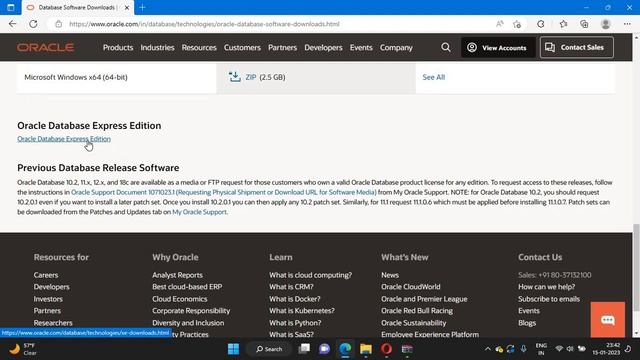Open the Investors footer link
Image resolution: width=640 pixels, height=360 pixels.
48,299
